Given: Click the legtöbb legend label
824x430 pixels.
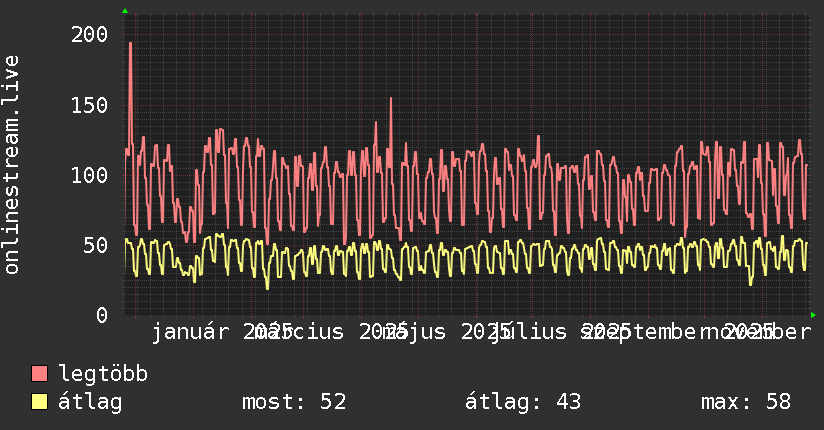Looking at the screenshot, I should [102, 374].
